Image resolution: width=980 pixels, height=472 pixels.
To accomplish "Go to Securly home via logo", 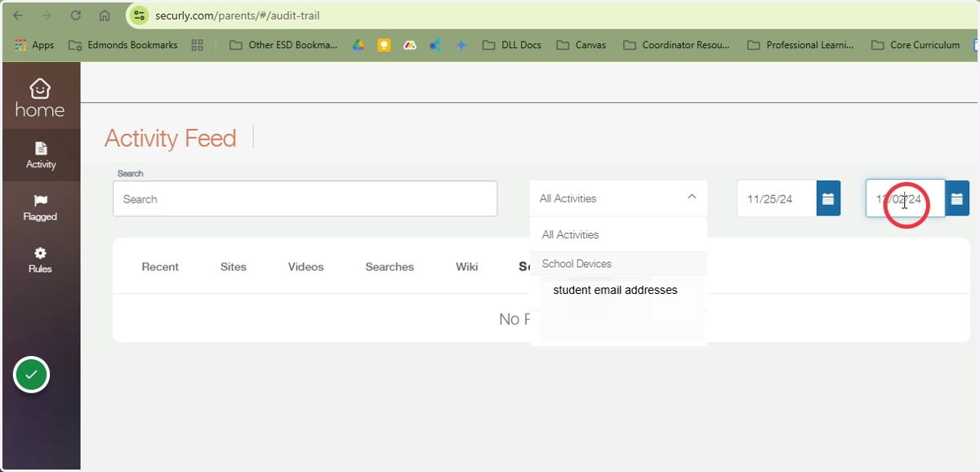I will (40, 98).
